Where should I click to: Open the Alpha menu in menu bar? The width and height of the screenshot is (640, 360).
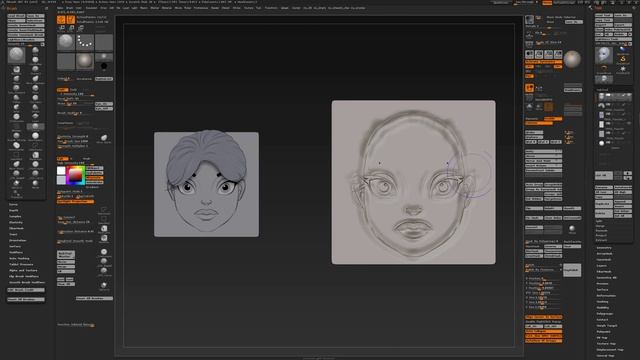point(60,8)
